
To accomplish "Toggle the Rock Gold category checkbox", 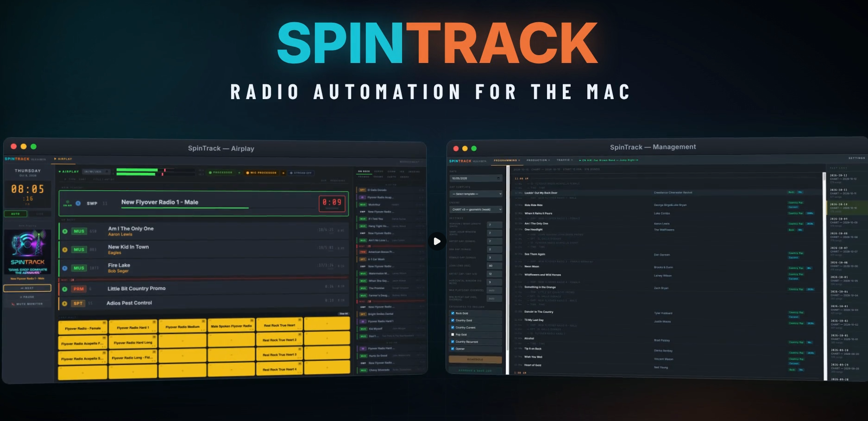I will point(453,313).
